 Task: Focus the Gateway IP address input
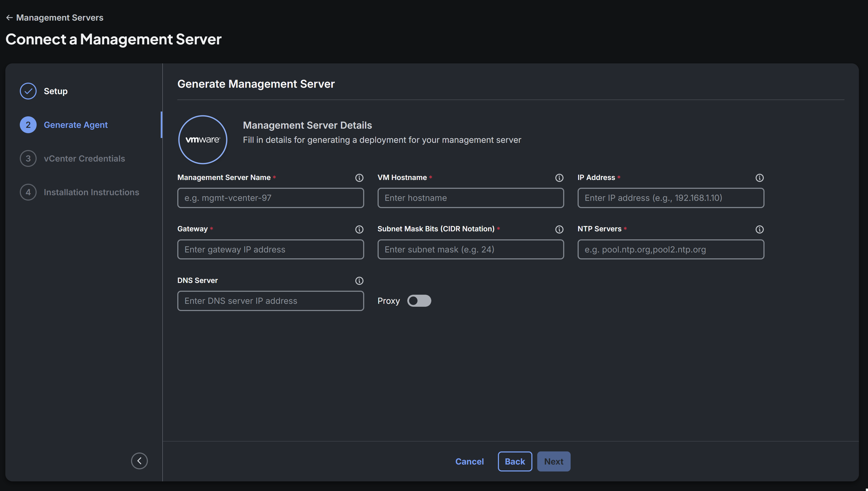(270, 250)
